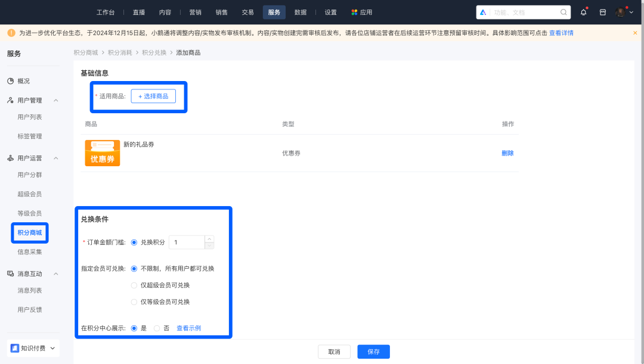
Task: Open 用户列表 in the sidebar
Action: (30, 117)
